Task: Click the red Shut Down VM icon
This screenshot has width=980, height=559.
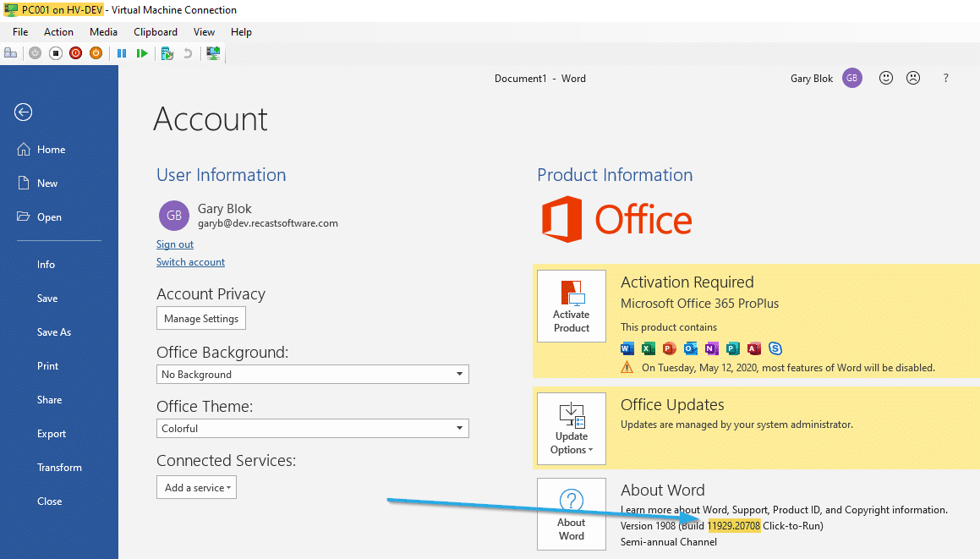Action: (x=76, y=53)
